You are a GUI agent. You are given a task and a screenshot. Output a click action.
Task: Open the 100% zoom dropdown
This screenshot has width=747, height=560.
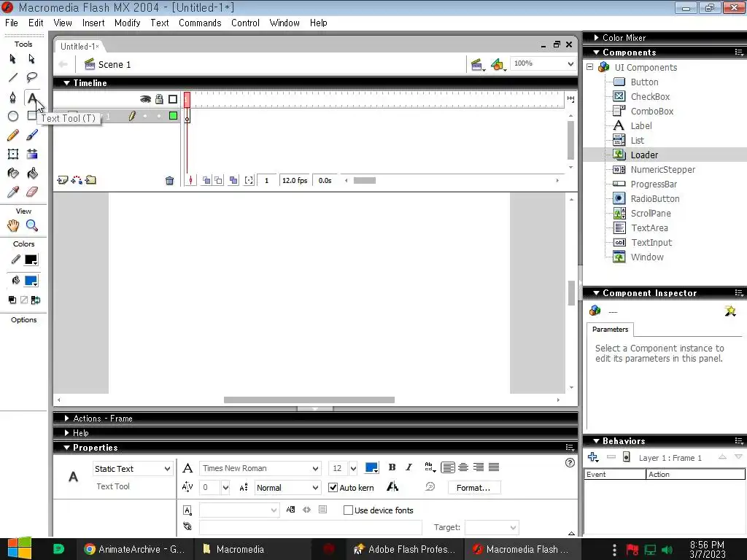point(543,63)
